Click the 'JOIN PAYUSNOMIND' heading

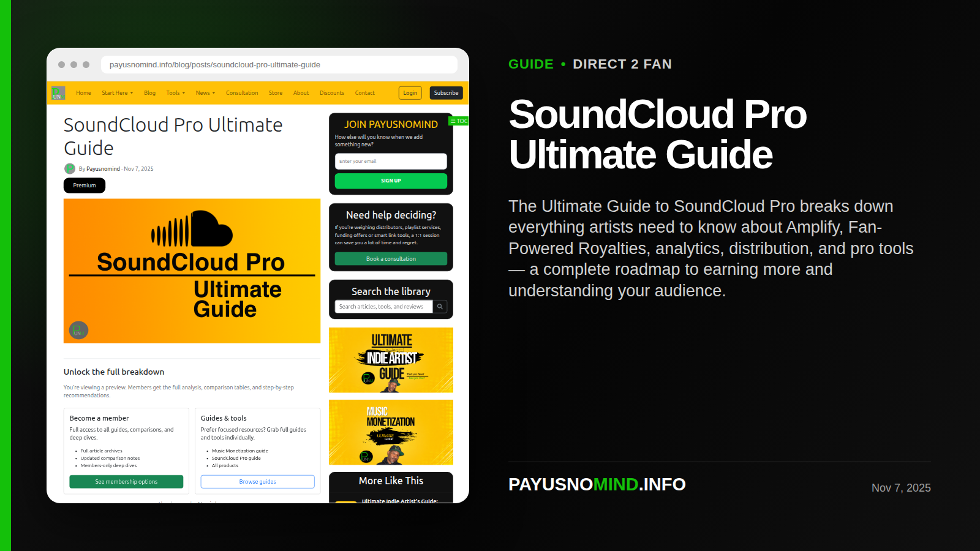(x=391, y=124)
